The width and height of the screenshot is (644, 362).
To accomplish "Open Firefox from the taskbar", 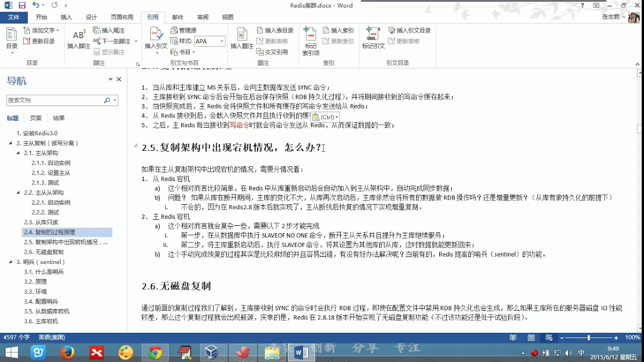I will (x=67, y=353).
